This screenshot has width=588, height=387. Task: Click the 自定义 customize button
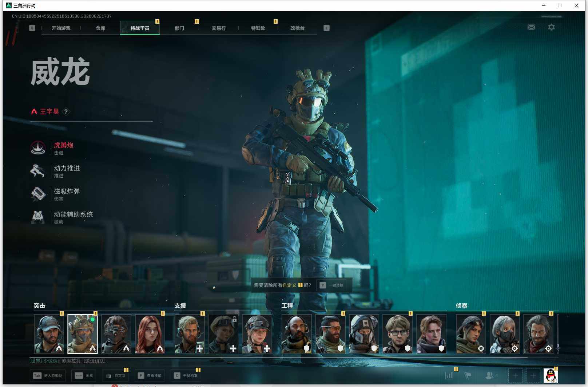115,375
